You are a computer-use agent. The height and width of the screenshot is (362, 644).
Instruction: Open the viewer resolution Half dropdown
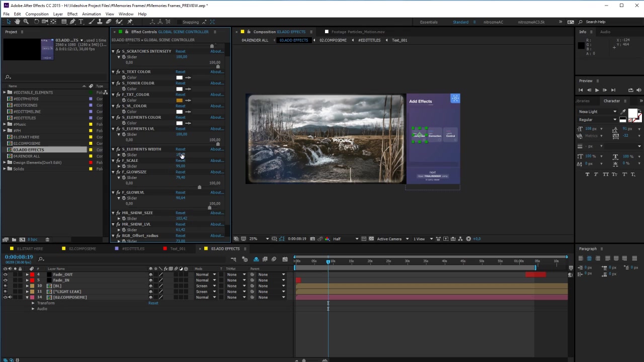point(345,239)
